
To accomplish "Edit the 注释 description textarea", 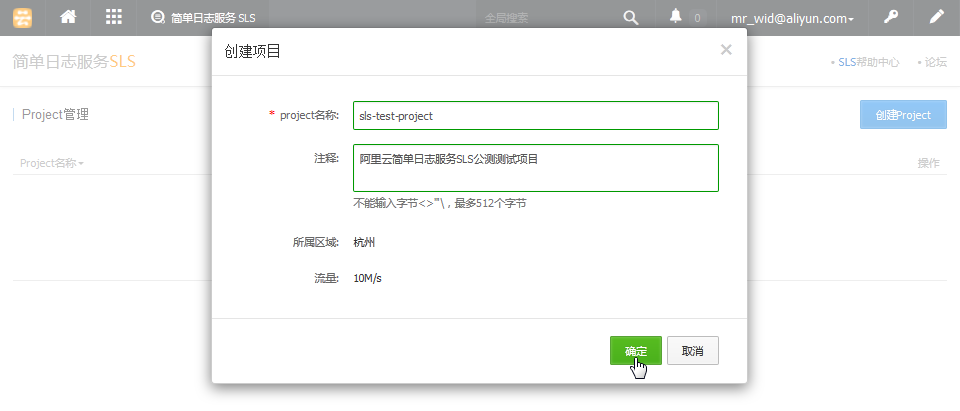I will (536, 168).
